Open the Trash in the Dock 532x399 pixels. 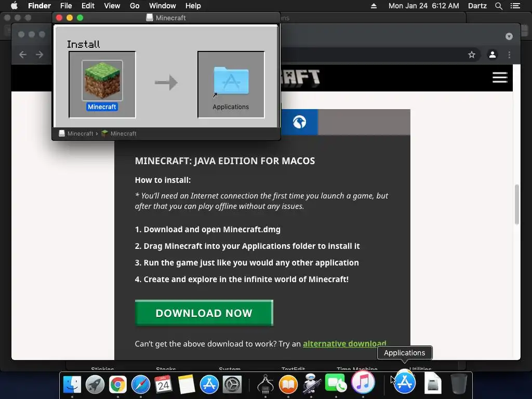coord(459,384)
